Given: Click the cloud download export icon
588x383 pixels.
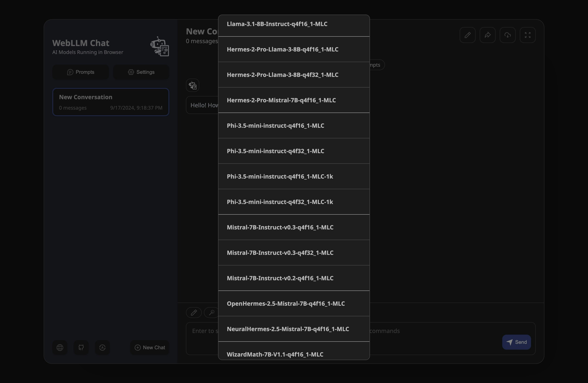Looking at the screenshot, I should (x=507, y=35).
